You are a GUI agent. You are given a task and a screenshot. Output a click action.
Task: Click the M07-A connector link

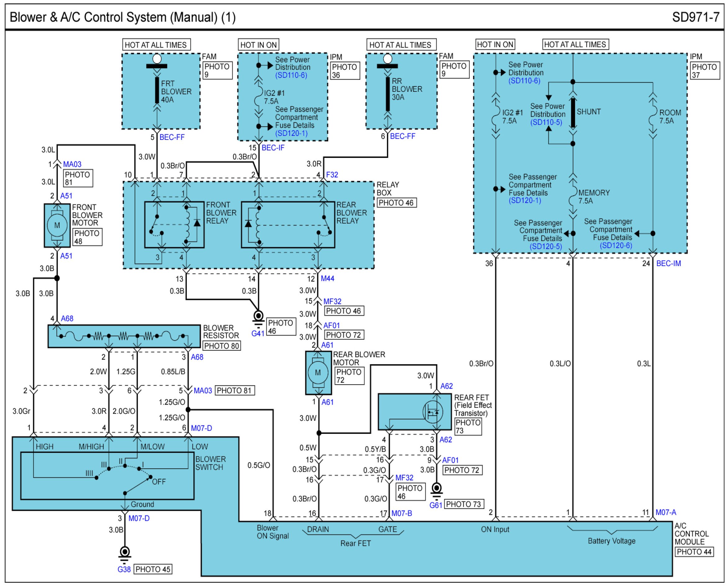coord(666,512)
